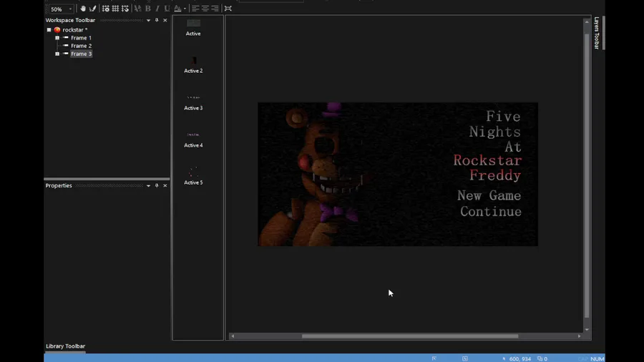Select the Active 5 object
The height and width of the screenshot is (362, 644).
click(193, 177)
